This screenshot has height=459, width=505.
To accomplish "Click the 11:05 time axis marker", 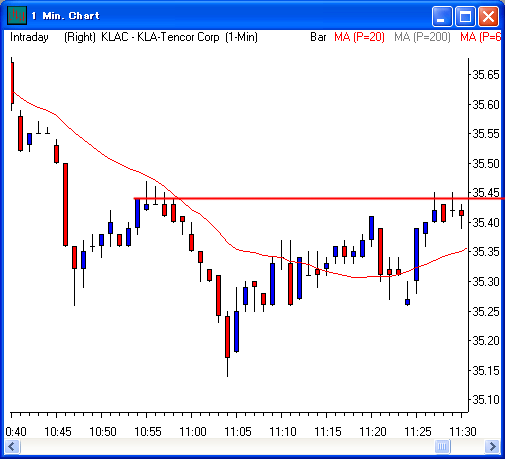I will click(x=238, y=432).
